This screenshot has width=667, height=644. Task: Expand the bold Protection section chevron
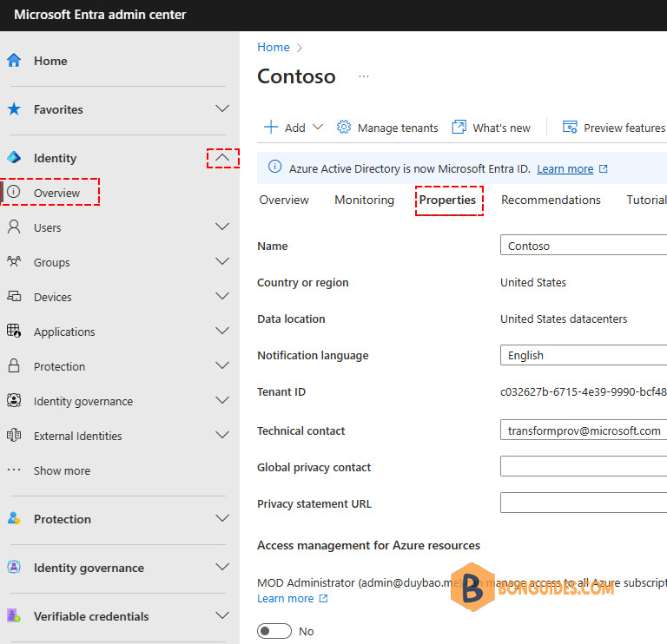pos(222,519)
